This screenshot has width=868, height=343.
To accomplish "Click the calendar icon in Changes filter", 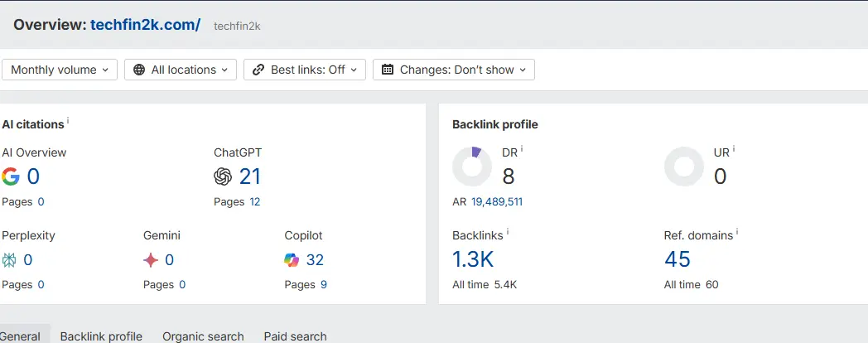I will 388,70.
